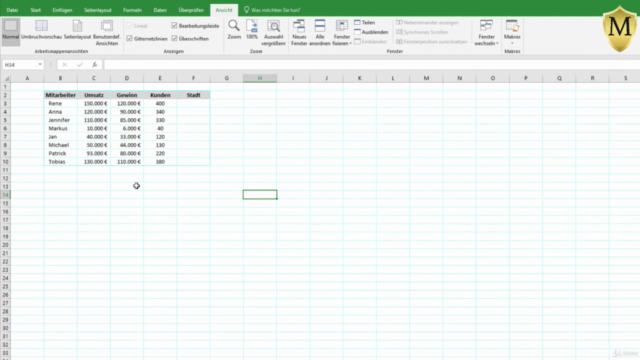640x360 pixels.
Task: Click the fx insert function icon
Action: click(94, 64)
